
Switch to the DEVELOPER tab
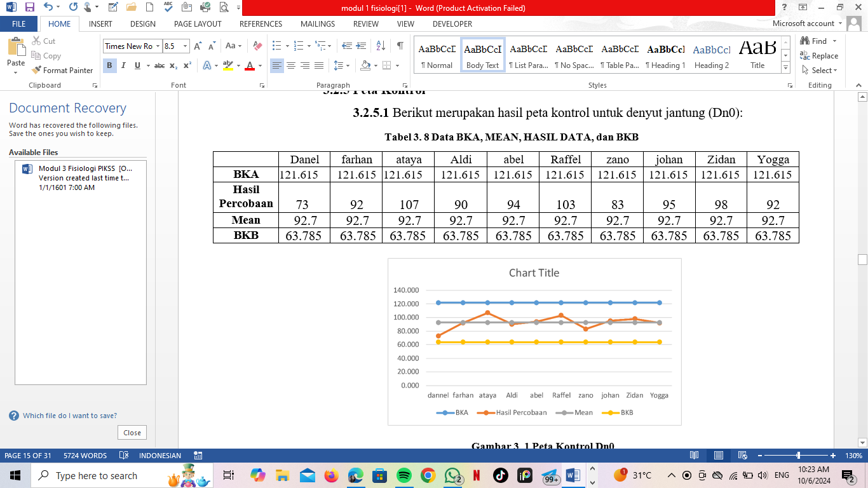click(452, 24)
